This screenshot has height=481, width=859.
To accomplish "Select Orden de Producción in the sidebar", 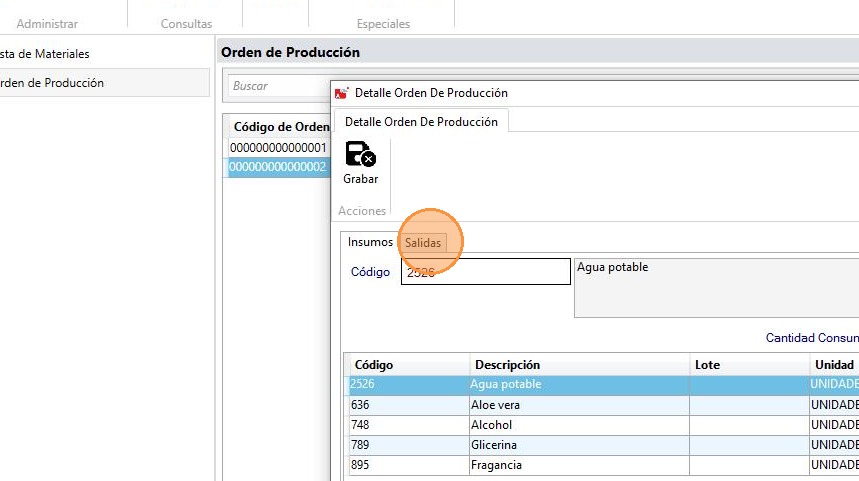I will [52, 83].
